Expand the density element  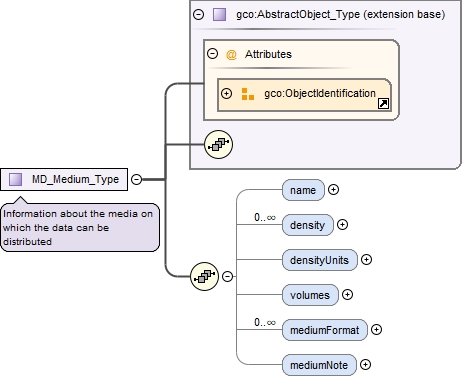tap(342, 225)
